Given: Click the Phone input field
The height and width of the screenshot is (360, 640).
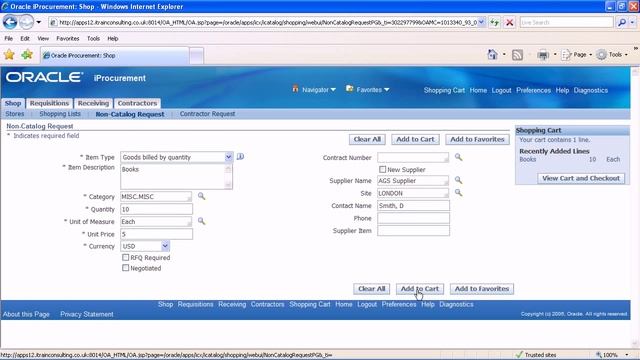Looking at the screenshot, I should pos(413,218).
